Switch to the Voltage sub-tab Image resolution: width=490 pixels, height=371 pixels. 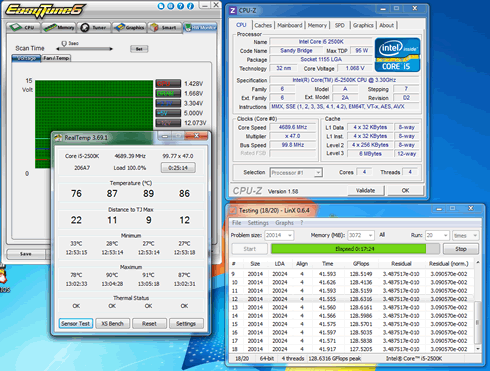(x=26, y=58)
